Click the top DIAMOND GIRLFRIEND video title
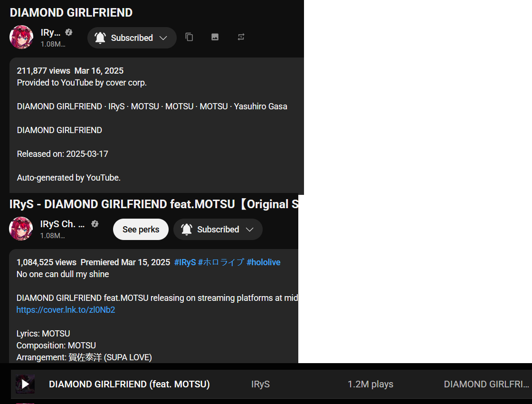 coord(71,12)
